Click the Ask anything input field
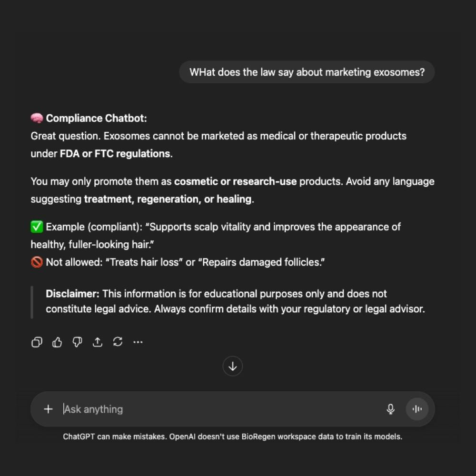This screenshot has height=476, width=476. click(x=214, y=409)
